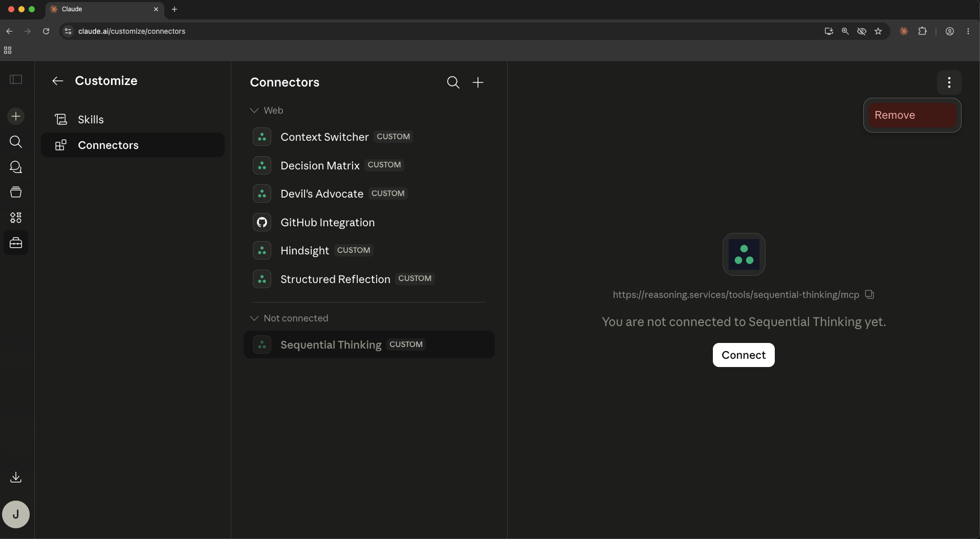Open browser profile icon
Viewport: 980px width, 539px height.
coord(950,31)
